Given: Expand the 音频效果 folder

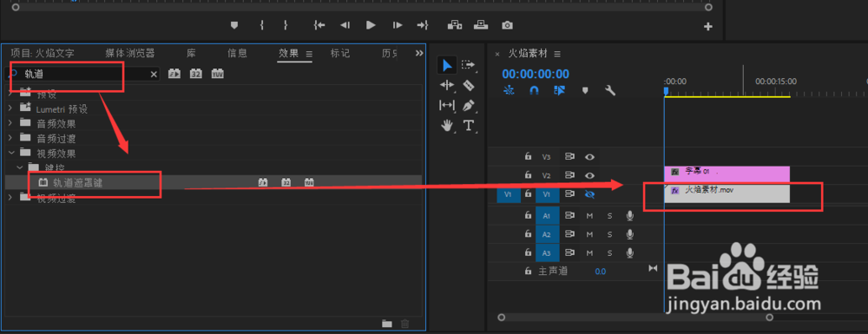Looking at the screenshot, I should pos(10,123).
